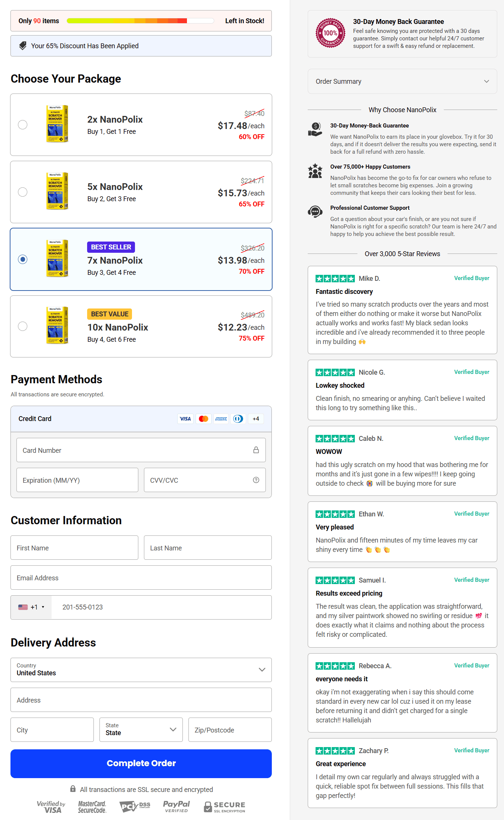Click the Verified by Visa logo
This screenshot has width=504, height=820.
click(x=51, y=807)
